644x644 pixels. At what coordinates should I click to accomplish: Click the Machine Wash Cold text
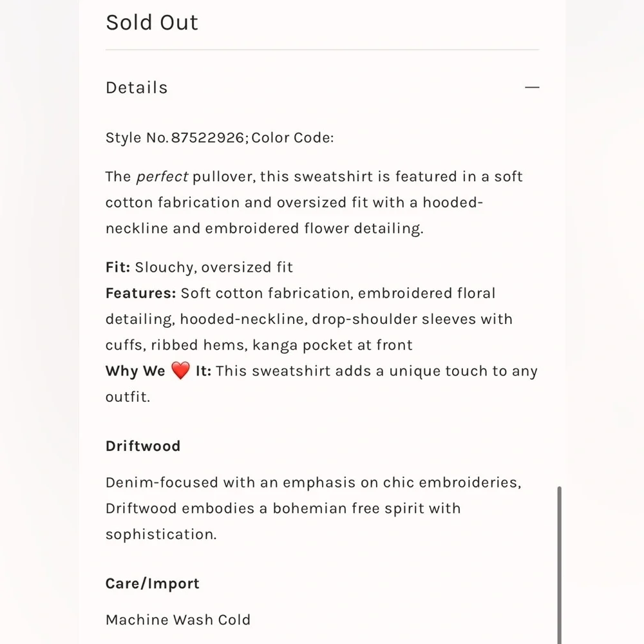[178, 620]
